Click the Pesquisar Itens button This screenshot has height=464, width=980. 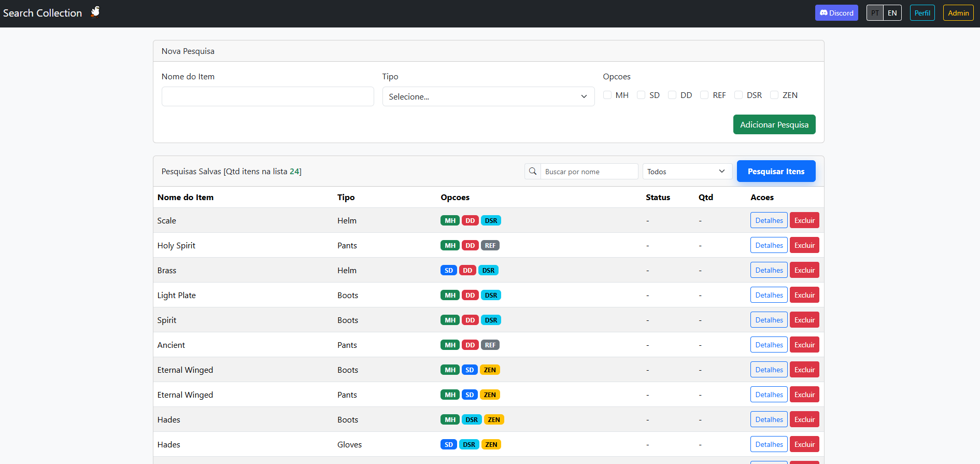coord(776,172)
